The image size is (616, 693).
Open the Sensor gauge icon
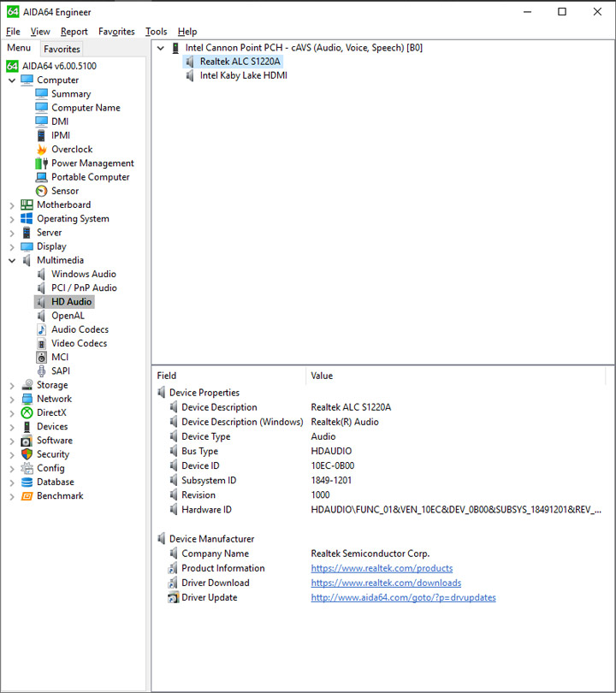(42, 191)
